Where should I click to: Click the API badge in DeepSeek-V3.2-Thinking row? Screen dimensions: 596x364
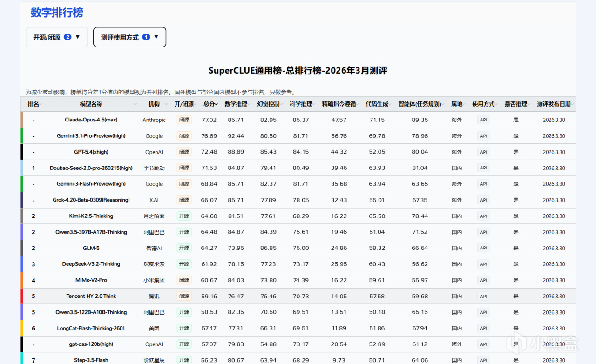tap(483, 264)
